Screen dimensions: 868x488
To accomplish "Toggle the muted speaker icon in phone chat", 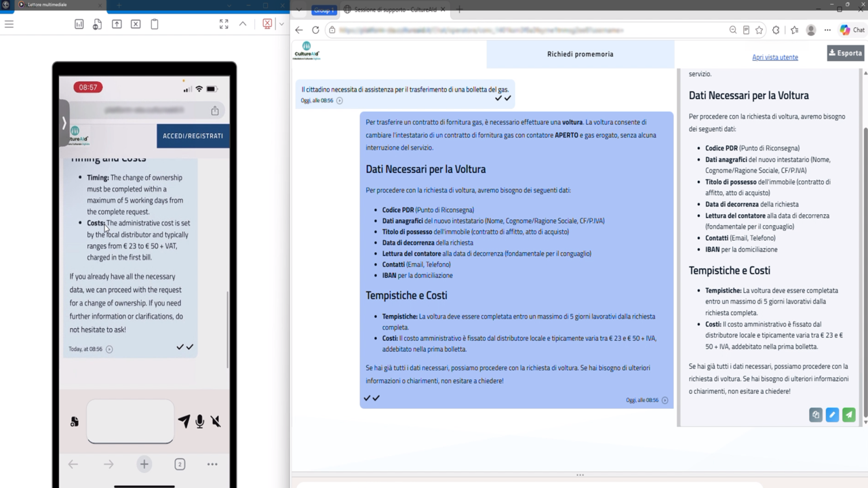I will (216, 422).
